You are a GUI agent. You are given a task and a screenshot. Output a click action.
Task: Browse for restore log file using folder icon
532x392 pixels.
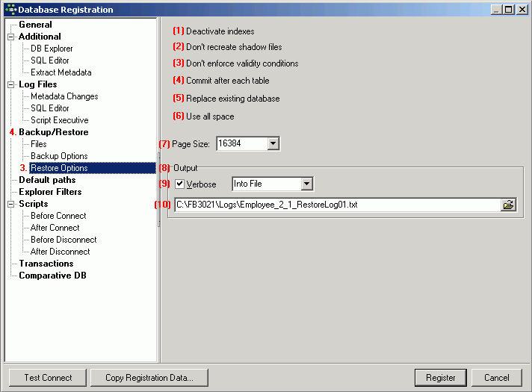pos(508,205)
